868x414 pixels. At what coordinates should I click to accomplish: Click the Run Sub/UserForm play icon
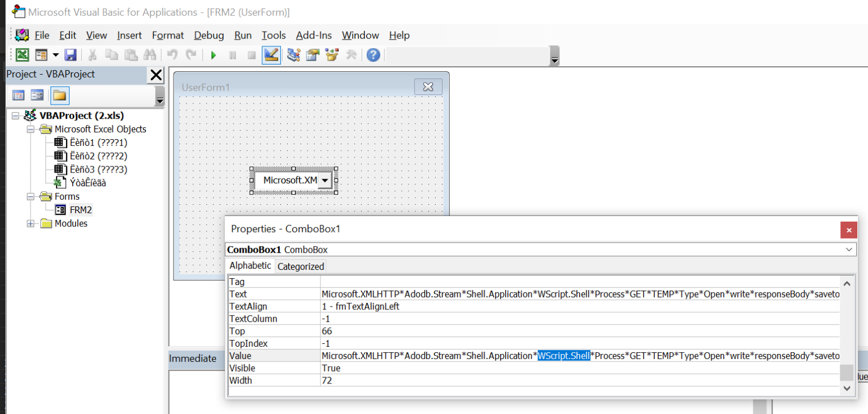214,55
